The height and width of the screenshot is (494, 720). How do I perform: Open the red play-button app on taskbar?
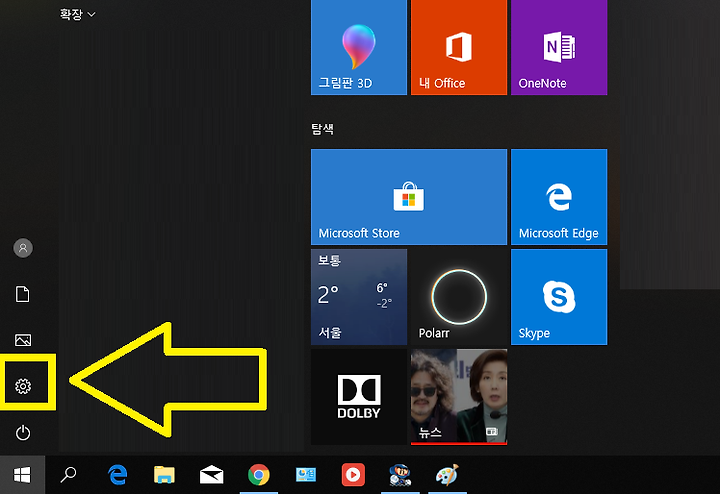[353, 475]
